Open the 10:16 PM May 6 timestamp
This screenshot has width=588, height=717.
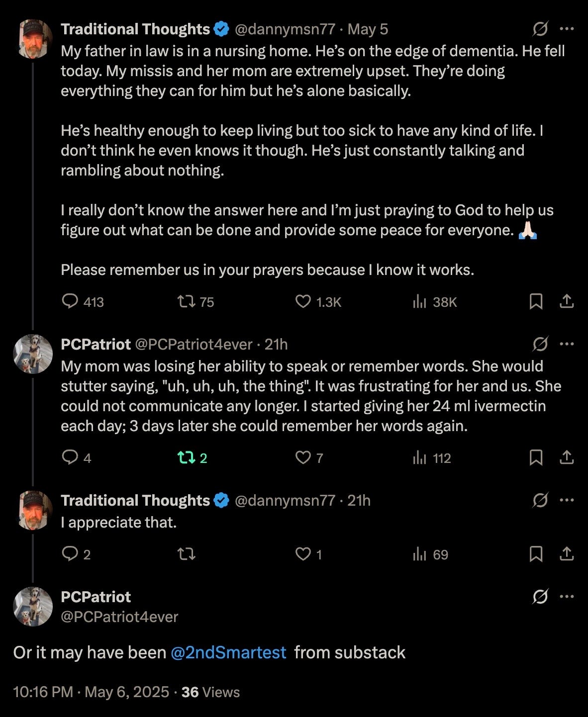click(x=91, y=692)
